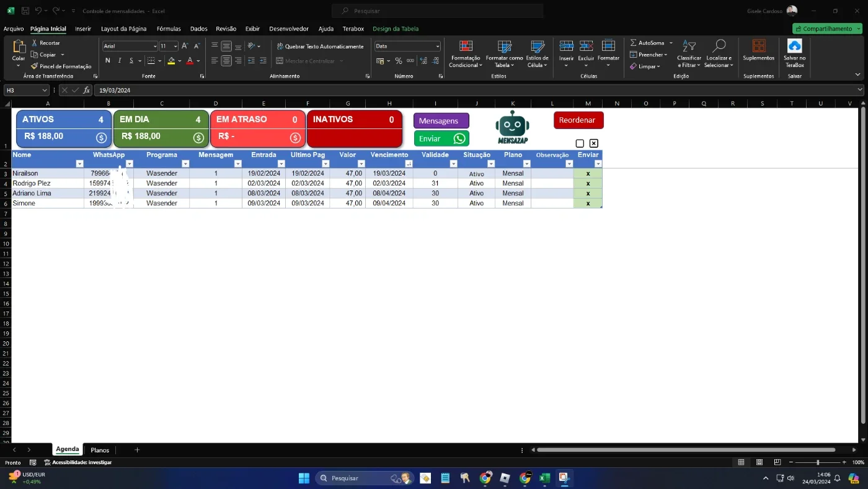Click the Format Painter brush icon

pyautogui.click(x=35, y=66)
